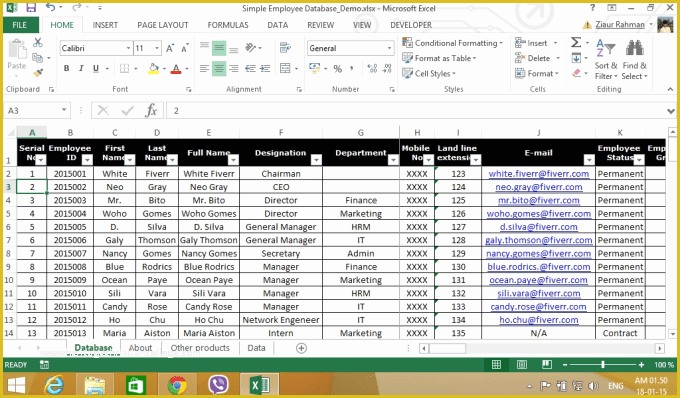Switch to Normal view in status bar
The width and height of the screenshot is (680, 398).
point(496,365)
